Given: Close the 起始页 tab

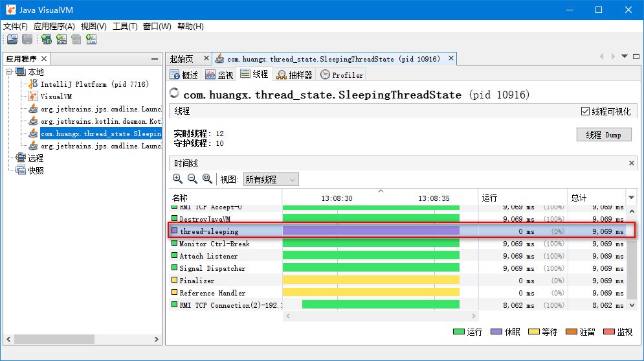Looking at the screenshot, I should pos(206,58).
